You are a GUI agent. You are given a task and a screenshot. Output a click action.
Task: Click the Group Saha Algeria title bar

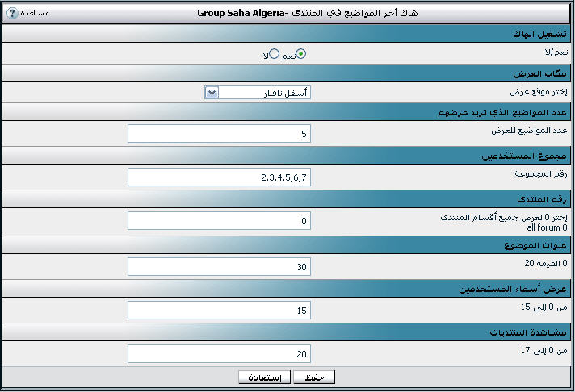tap(287, 13)
